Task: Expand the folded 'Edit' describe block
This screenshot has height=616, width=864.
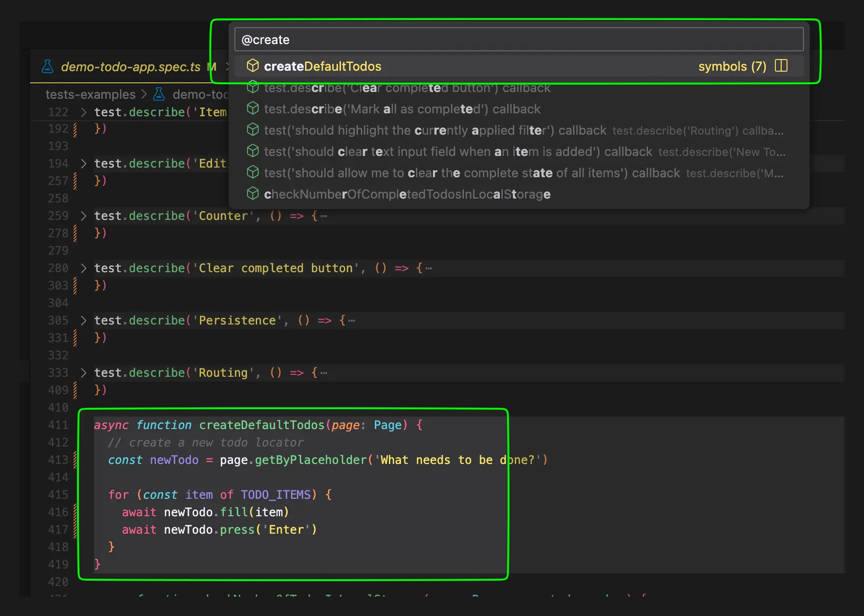Action: coord(84,164)
